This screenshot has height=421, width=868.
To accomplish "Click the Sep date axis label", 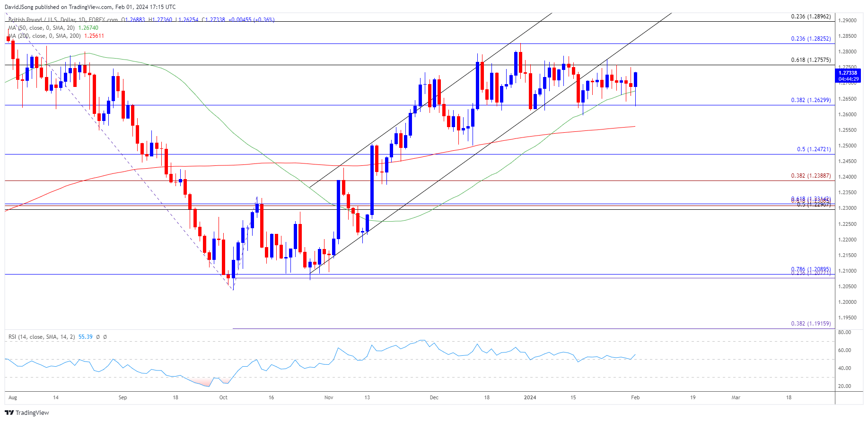I will coord(123,397).
